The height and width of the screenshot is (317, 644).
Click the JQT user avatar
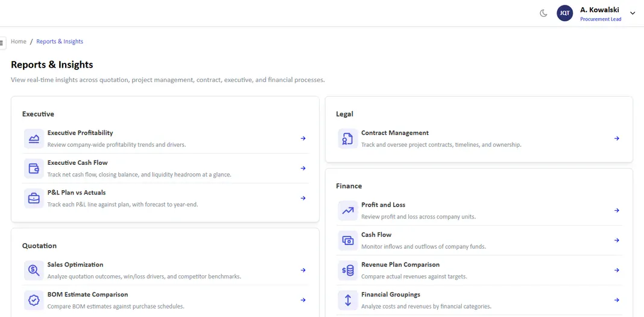pos(565,13)
